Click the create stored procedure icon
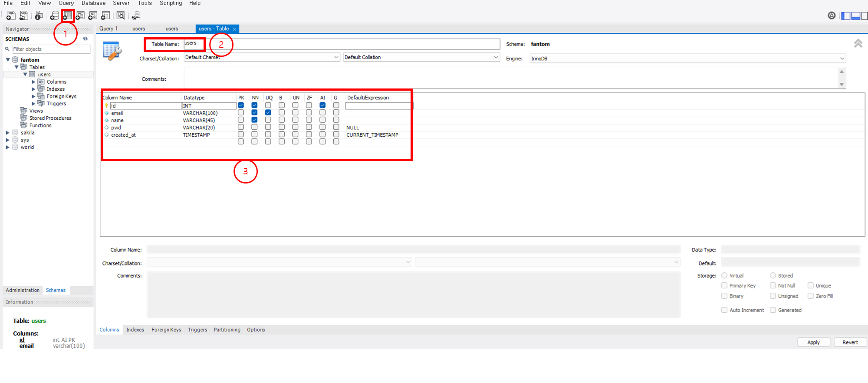This screenshot has height=383, width=868. (x=92, y=16)
